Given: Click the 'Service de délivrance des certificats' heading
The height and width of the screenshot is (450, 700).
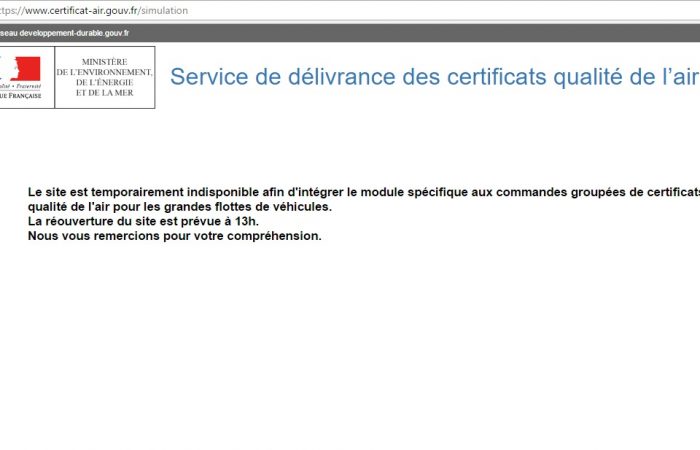Looking at the screenshot, I should coord(434,76).
